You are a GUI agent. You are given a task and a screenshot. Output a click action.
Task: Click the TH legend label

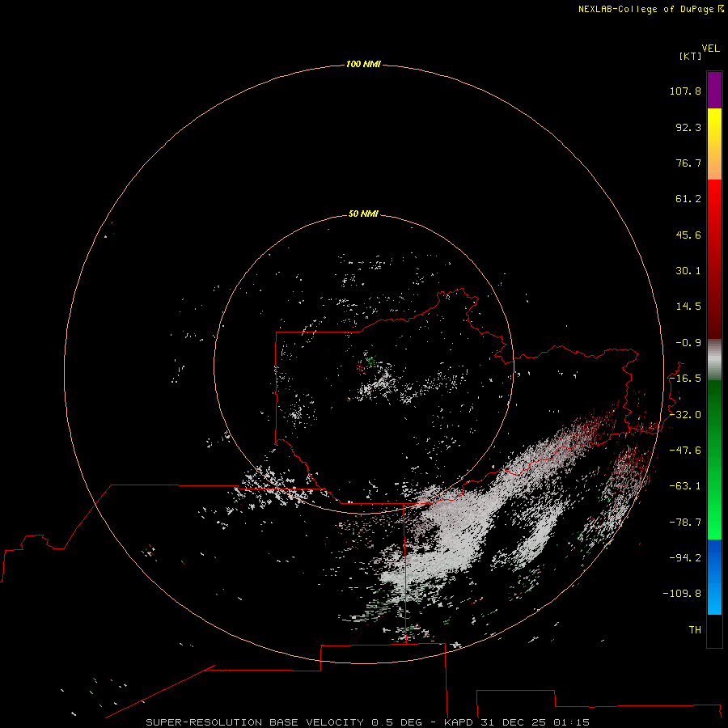(695, 630)
